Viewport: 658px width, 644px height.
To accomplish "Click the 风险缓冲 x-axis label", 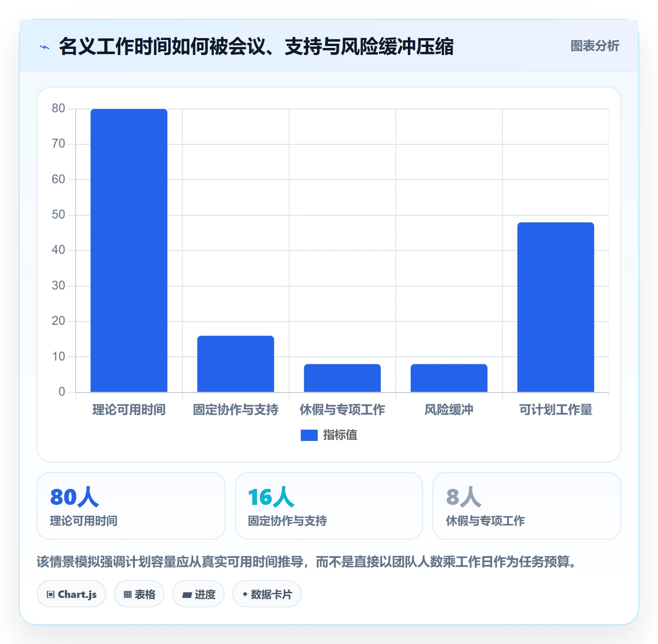I will click(x=449, y=410).
